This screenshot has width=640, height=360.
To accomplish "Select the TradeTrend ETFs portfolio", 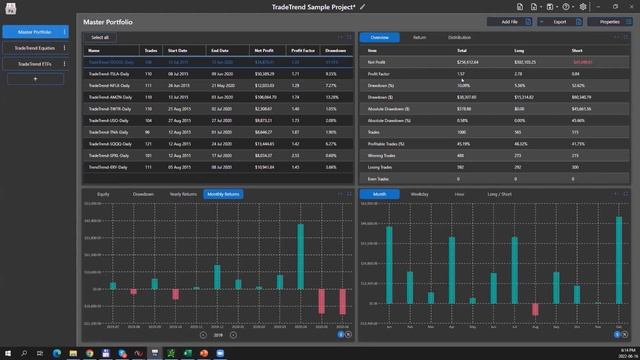I will (x=35, y=64).
